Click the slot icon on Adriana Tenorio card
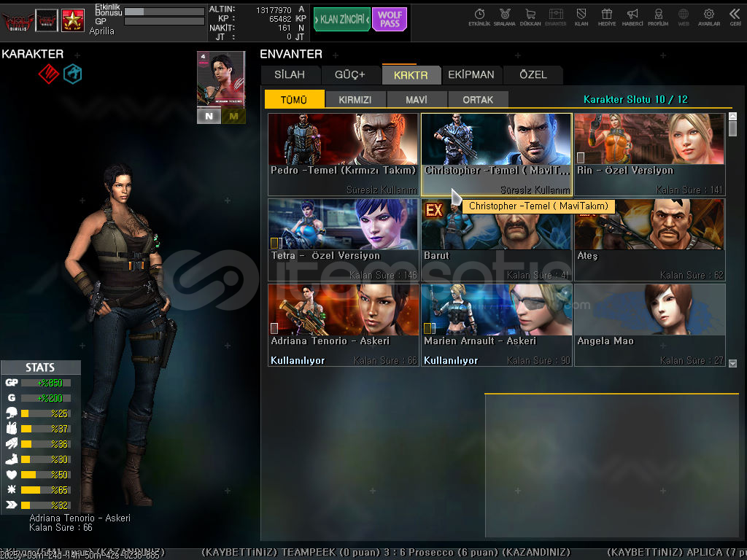 [274, 328]
